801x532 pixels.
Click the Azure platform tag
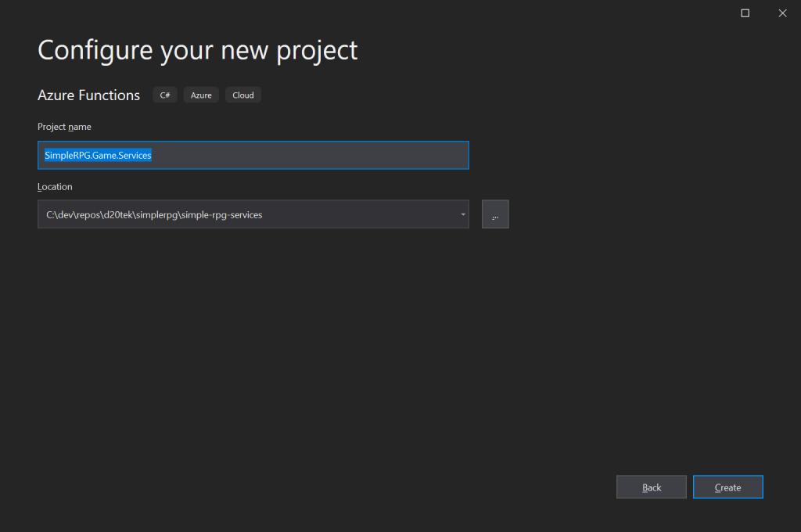click(201, 95)
